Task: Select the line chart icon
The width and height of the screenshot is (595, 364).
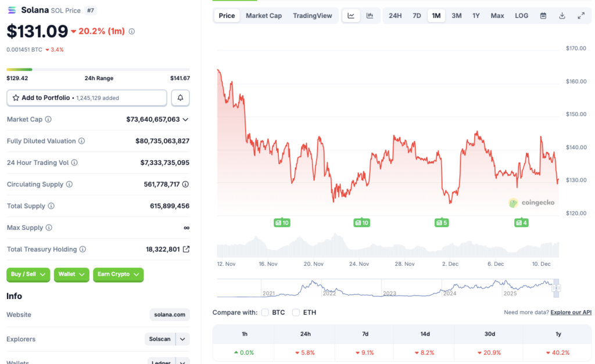Action: point(351,16)
